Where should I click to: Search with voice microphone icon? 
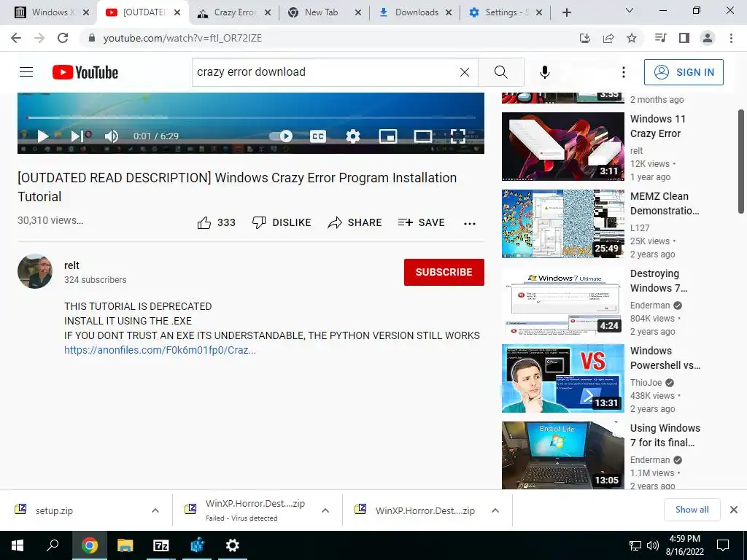pos(545,72)
